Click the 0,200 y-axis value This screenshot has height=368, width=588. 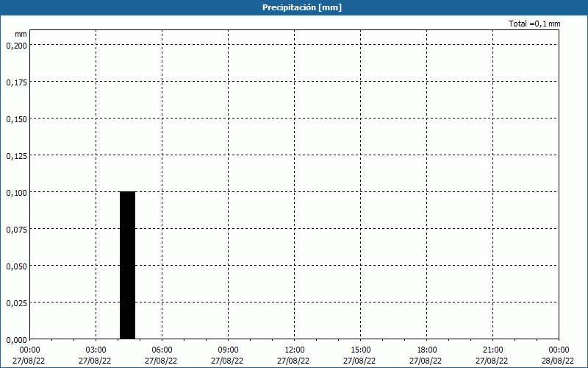coord(17,46)
